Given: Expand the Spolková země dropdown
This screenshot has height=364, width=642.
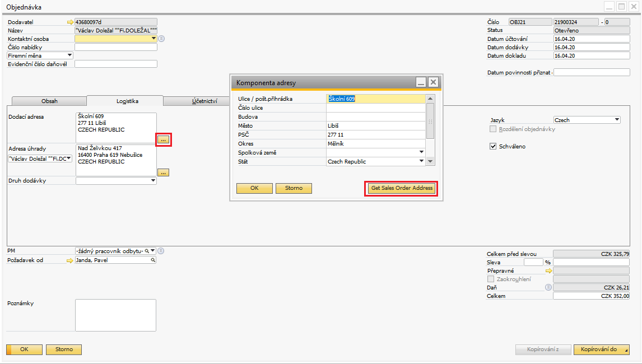Looking at the screenshot, I should pyautogui.click(x=421, y=152).
